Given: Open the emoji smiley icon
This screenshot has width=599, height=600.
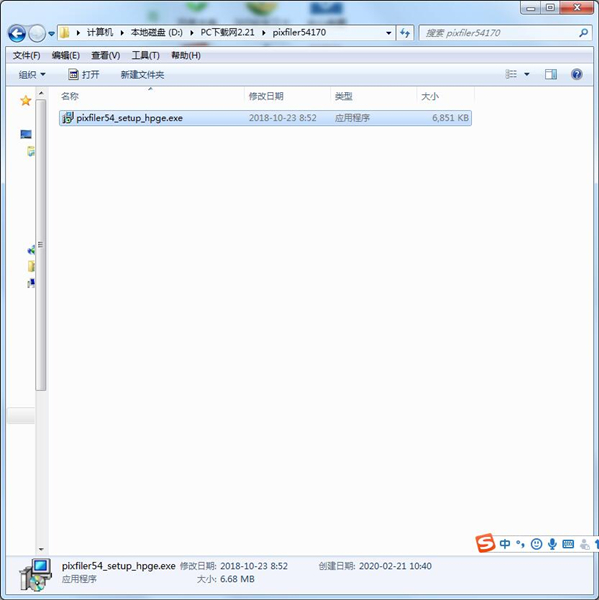Looking at the screenshot, I should tap(536, 544).
